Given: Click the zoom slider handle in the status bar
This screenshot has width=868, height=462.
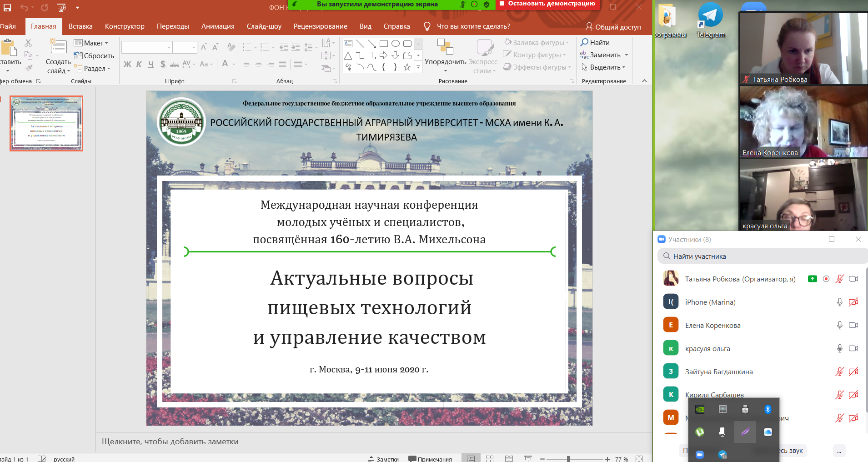Looking at the screenshot, I should pos(568,459).
